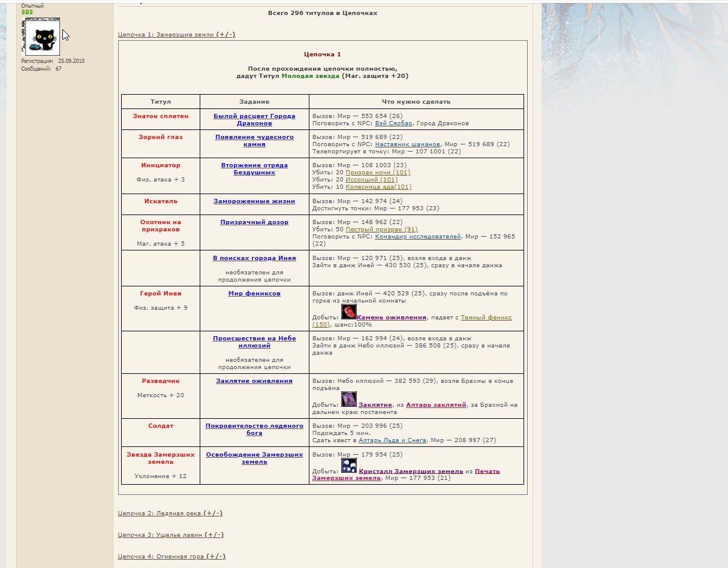Viewport: 728px width, 568px height.
Task: Click the Кристалл Замерзших земель item icon
Action: (x=348, y=466)
